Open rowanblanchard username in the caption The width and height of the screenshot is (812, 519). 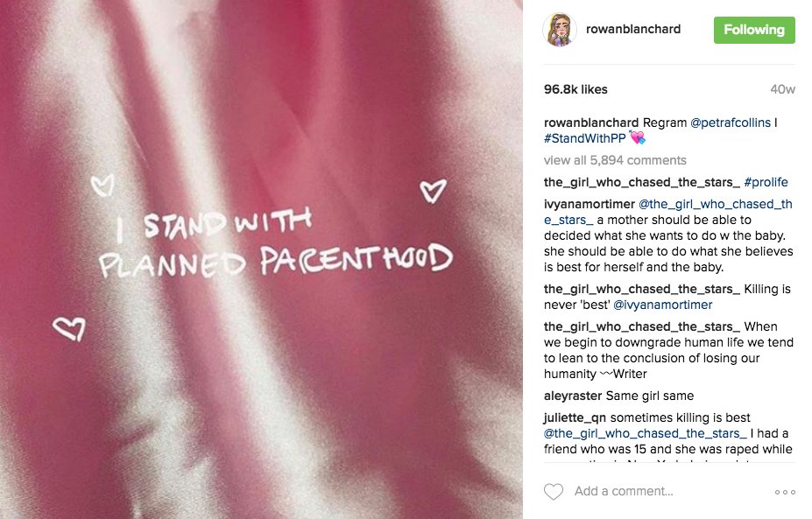591,123
